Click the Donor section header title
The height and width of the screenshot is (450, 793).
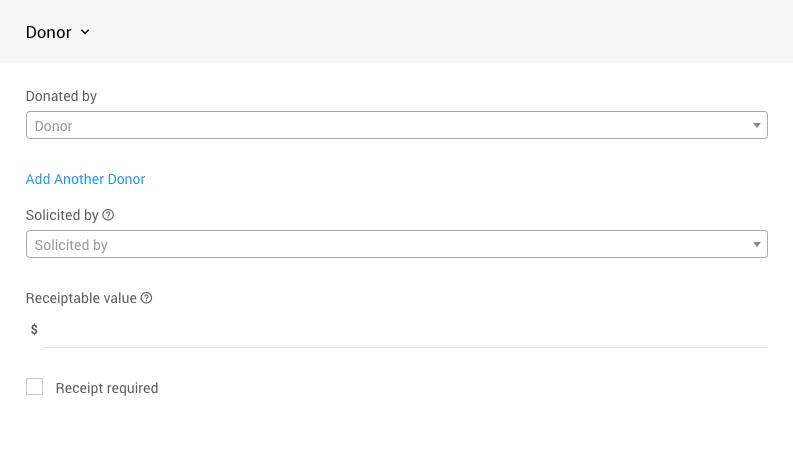48,32
